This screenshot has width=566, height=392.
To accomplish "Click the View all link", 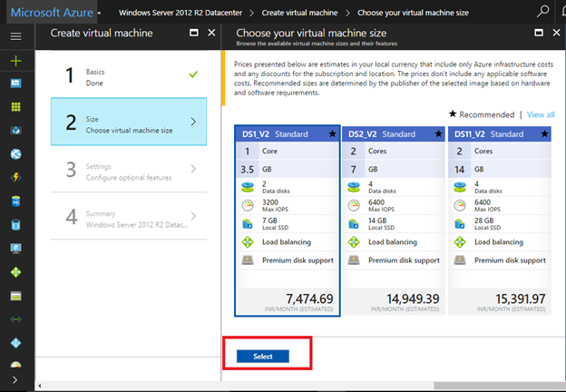I will pyautogui.click(x=541, y=114).
